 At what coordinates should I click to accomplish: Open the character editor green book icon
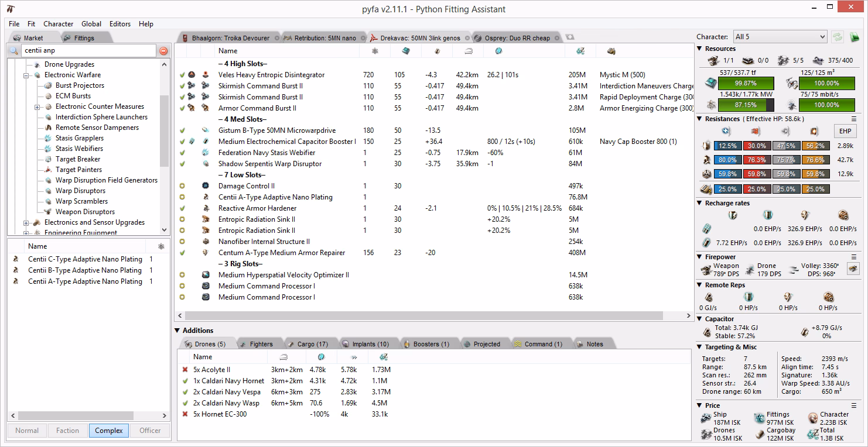pyautogui.click(x=854, y=36)
